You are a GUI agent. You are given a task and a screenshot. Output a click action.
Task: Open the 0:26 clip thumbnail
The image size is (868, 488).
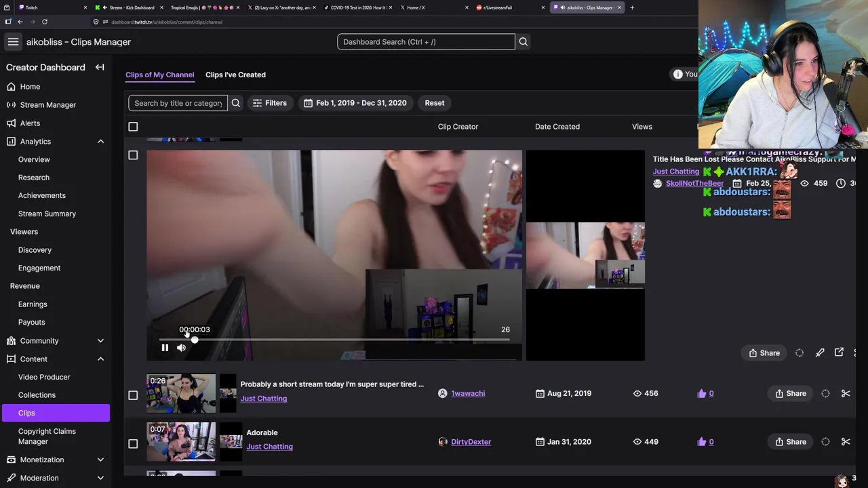click(x=181, y=393)
